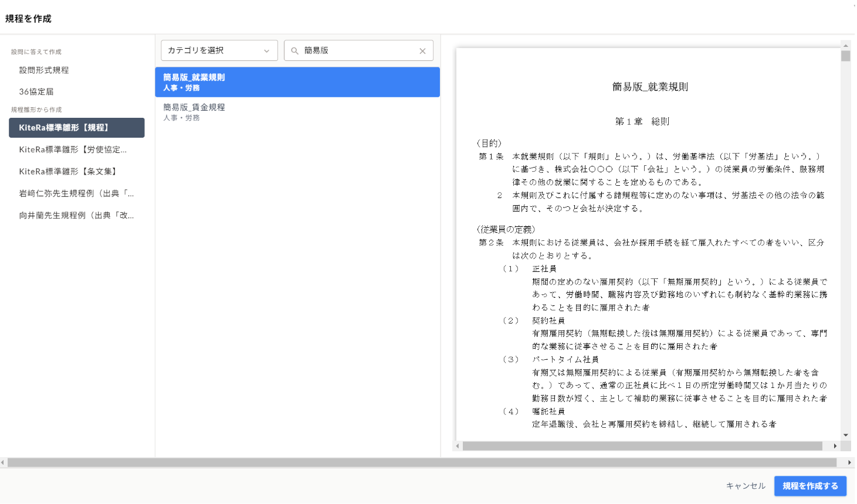The width and height of the screenshot is (857, 504).
Task: Clear the 簡易版 search with the × icon
Action: pos(422,50)
